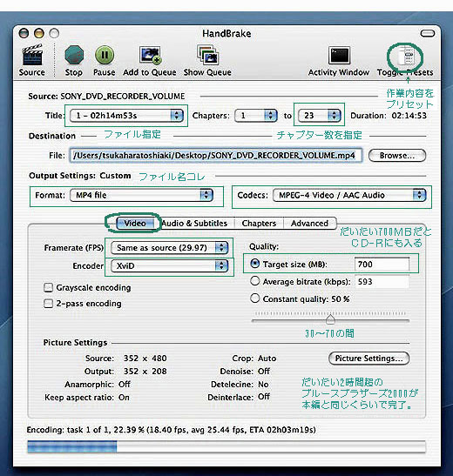
Task: Select Average bitrate (kbps) radio button
Action: (x=255, y=281)
